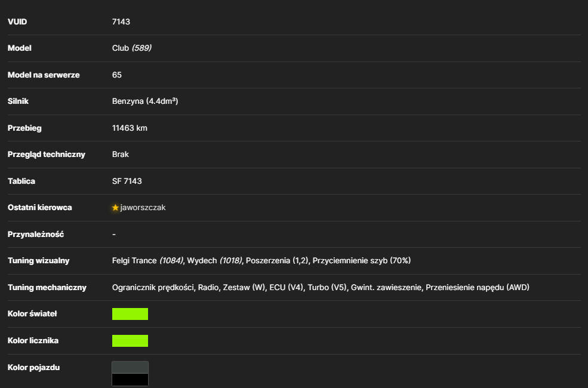Click the Turbo (V5) tuning entry
Screen dimensions: 588x388
coord(327,288)
